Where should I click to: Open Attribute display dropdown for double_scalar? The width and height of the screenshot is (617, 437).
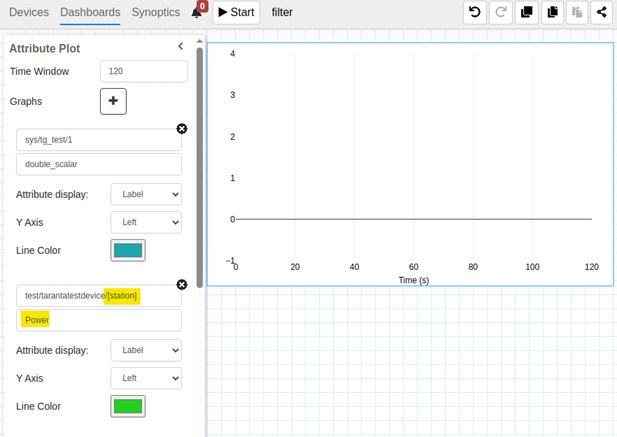(146, 194)
